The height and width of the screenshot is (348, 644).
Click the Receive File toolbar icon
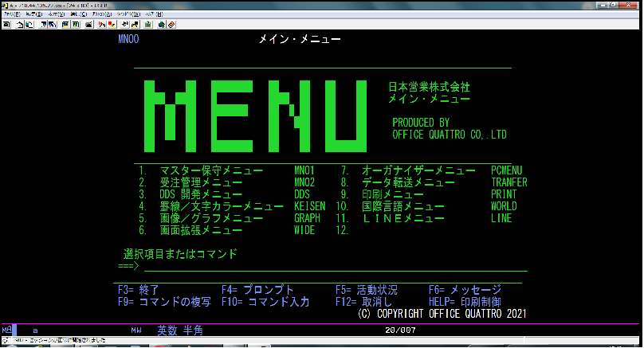coord(52,24)
